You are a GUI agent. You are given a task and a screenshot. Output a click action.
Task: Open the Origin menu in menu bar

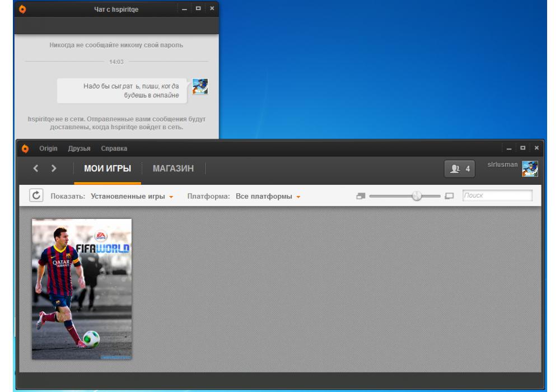tap(48, 148)
